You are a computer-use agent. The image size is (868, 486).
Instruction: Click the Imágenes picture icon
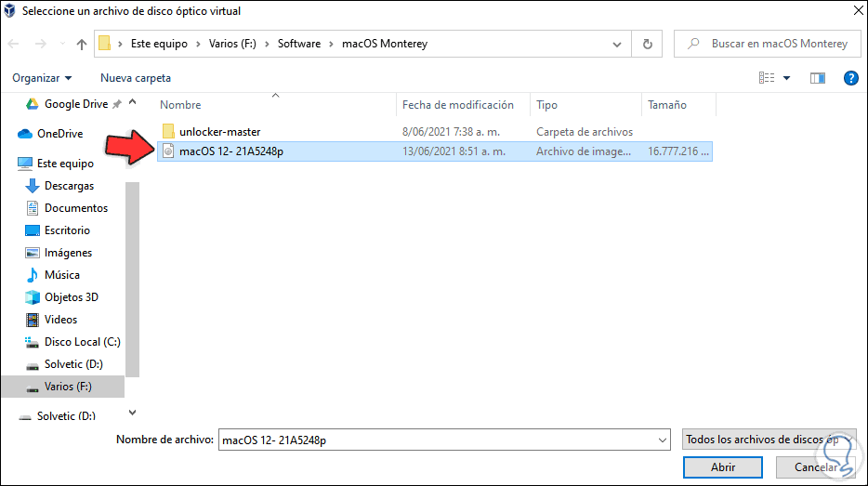pos(33,253)
